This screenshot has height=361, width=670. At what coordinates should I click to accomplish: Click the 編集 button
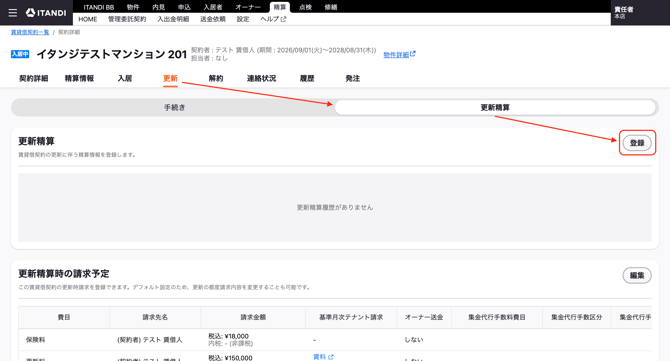point(637,276)
